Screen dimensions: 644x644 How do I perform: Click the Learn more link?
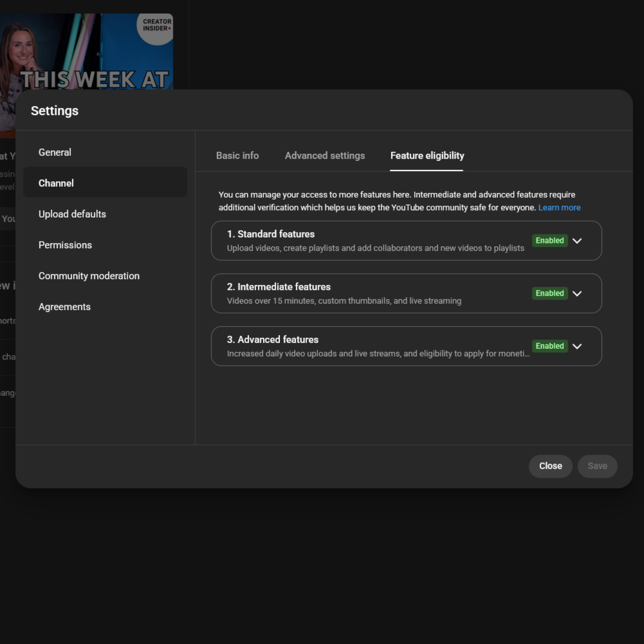coord(559,208)
